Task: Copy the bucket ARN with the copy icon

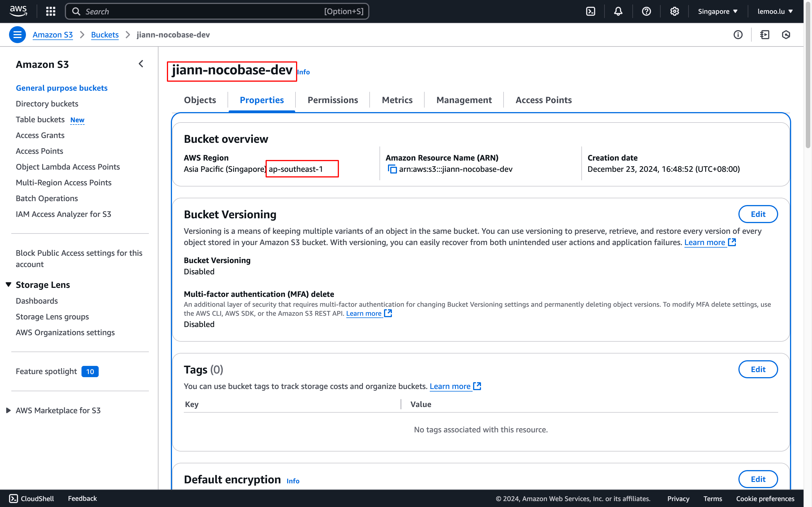Action: coord(392,169)
